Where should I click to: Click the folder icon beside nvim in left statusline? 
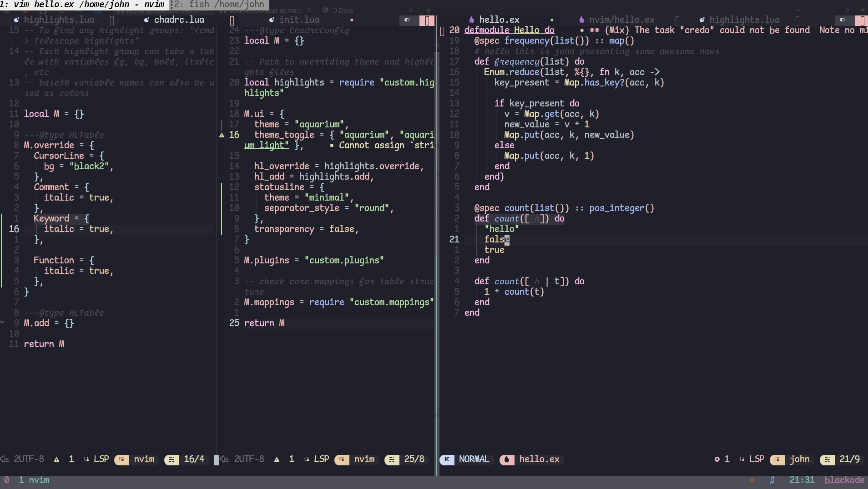pos(121,459)
